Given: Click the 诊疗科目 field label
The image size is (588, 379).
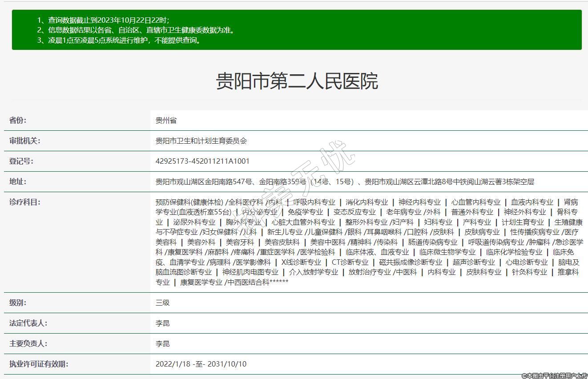Looking at the screenshot, I should [x=24, y=202].
